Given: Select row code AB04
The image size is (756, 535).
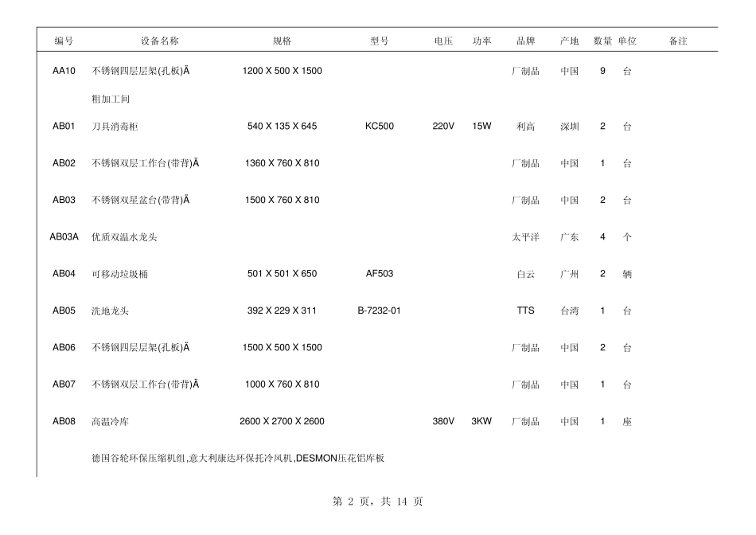Looking at the screenshot, I should pos(64,274).
